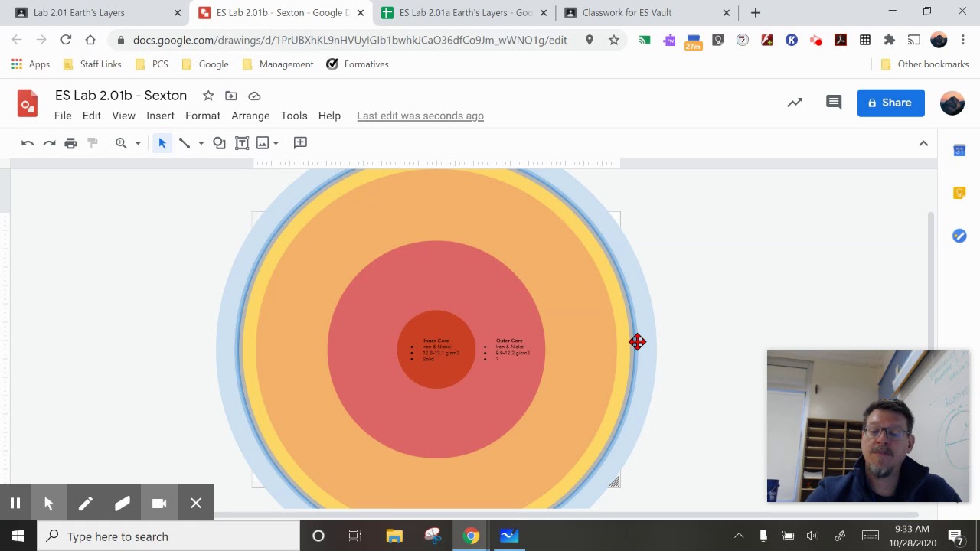Open the Help menu

pos(329,116)
